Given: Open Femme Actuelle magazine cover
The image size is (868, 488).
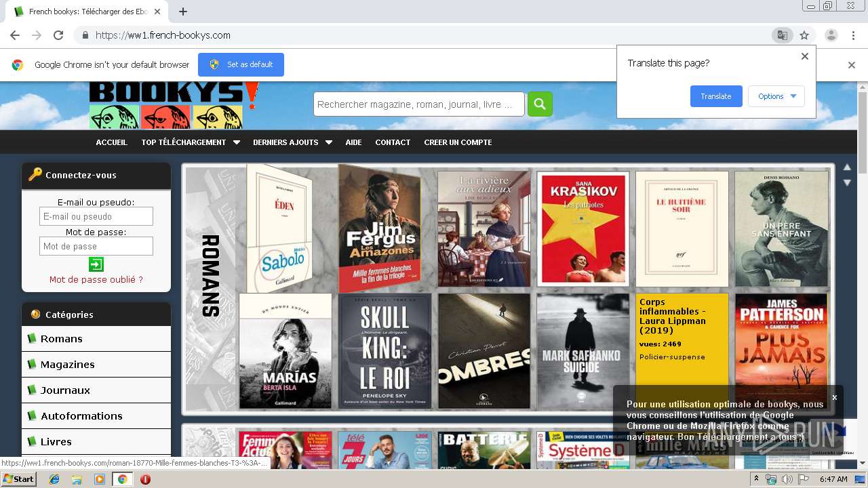Looking at the screenshot, I should 285,449.
